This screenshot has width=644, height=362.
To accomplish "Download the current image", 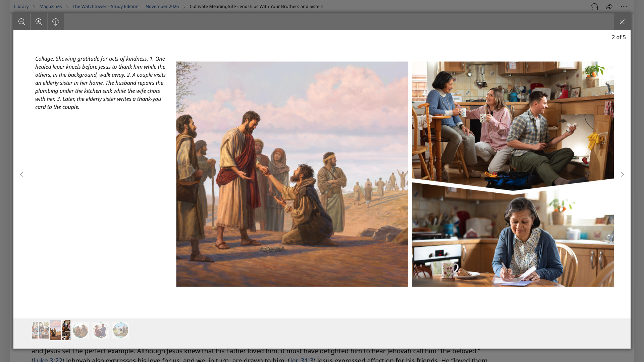I will point(56,22).
